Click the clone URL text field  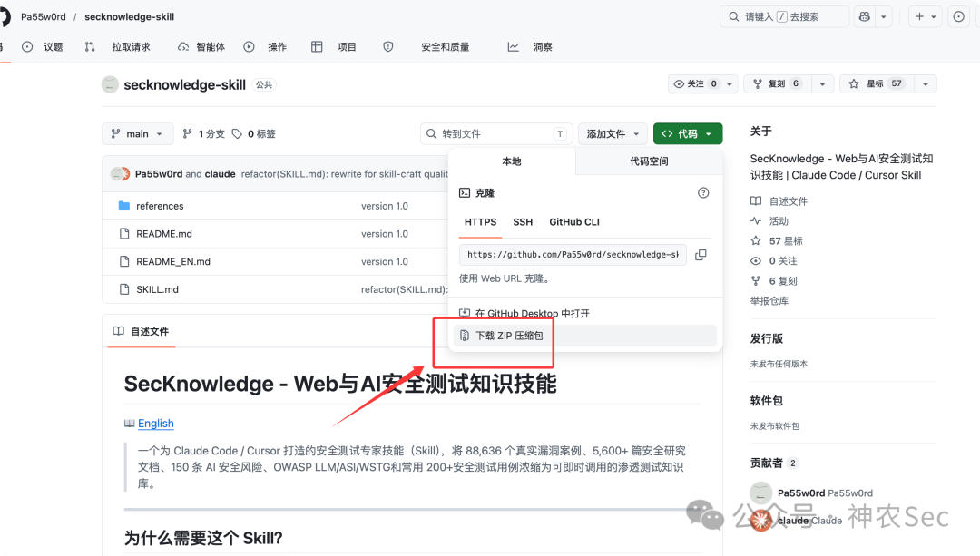tap(573, 254)
